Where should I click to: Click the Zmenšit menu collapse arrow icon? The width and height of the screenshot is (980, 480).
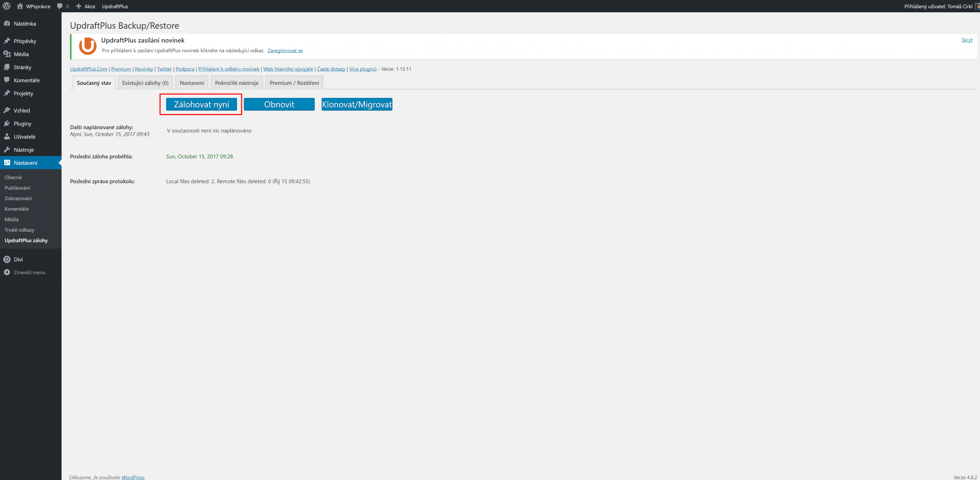click(x=7, y=272)
